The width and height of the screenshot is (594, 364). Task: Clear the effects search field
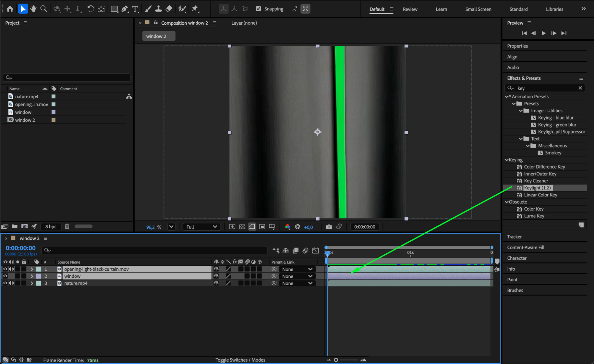(580, 88)
